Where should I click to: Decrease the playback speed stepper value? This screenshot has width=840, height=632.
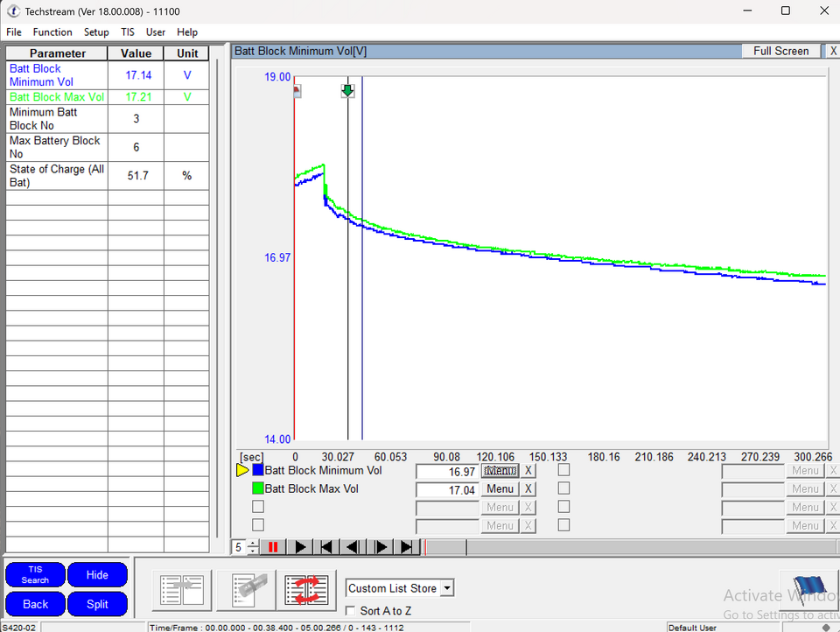(253, 551)
